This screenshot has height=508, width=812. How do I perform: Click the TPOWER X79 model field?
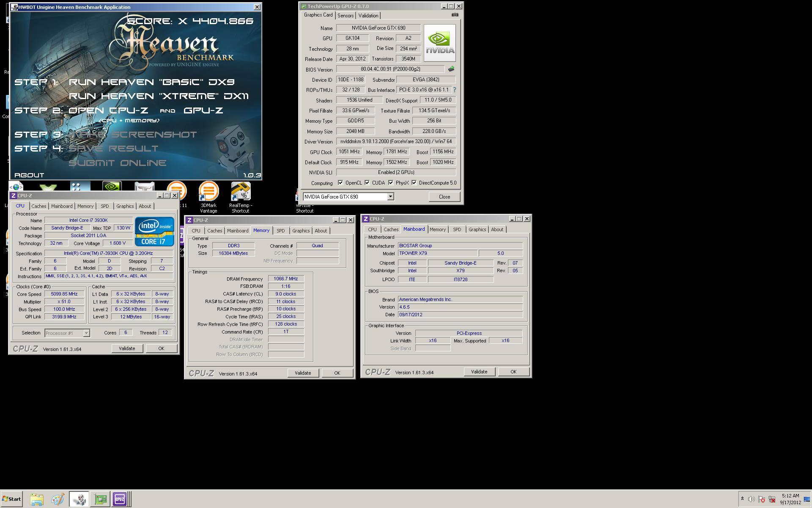pos(437,253)
